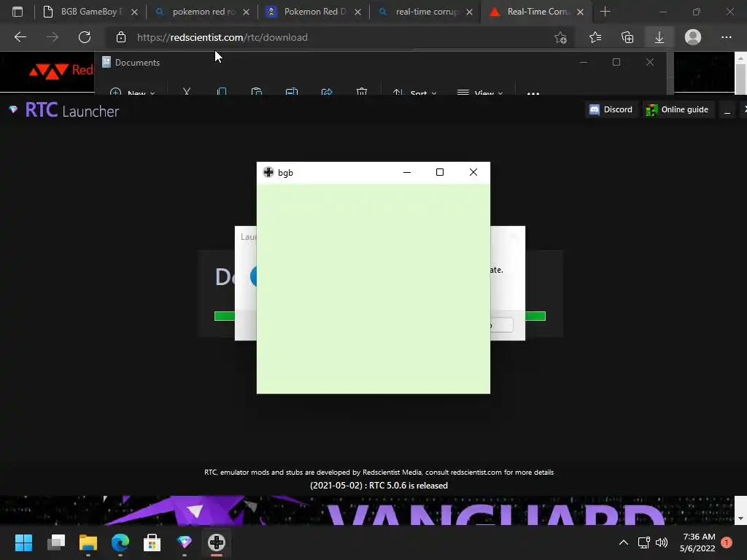Click Share icon in Documents toolbar
Viewport: 747px width, 560px height.
(x=327, y=90)
